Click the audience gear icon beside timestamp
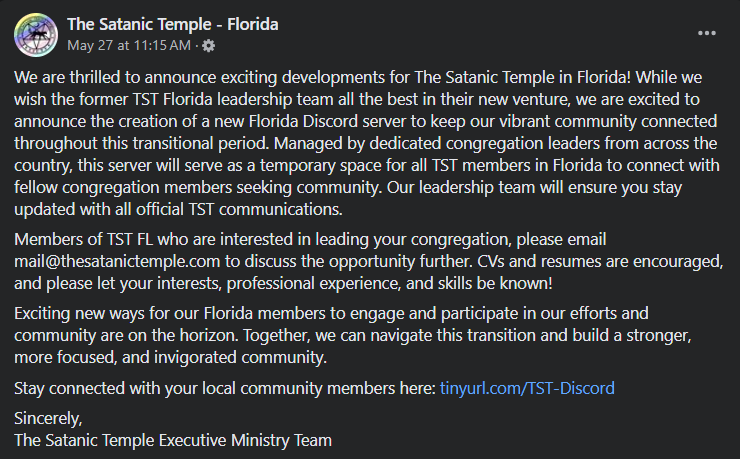The image size is (740, 459). point(208,45)
